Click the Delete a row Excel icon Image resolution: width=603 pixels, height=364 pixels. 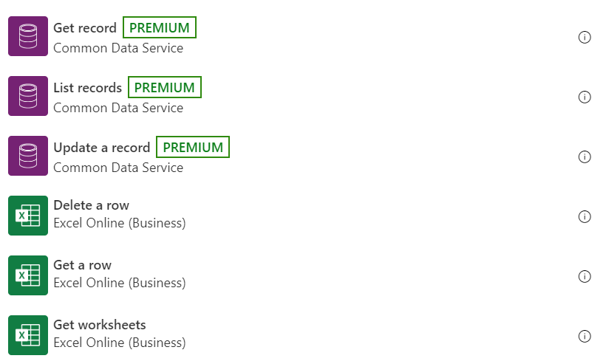[x=28, y=216]
